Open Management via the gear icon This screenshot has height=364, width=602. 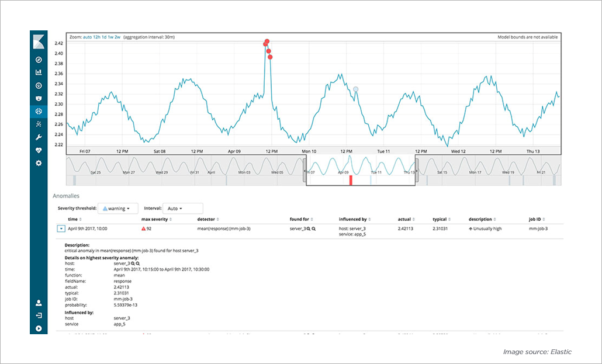click(39, 163)
